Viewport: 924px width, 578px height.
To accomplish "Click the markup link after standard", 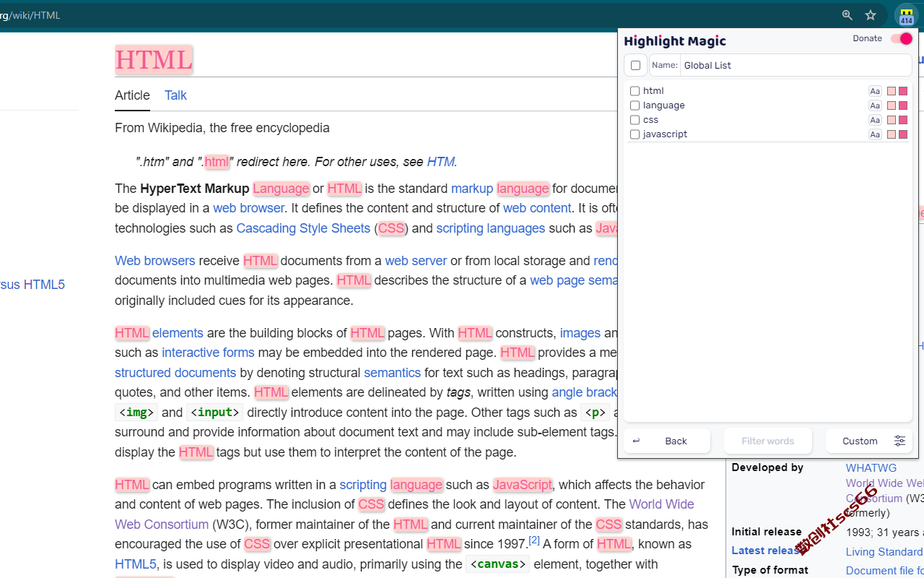I will click(x=472, y=189).
